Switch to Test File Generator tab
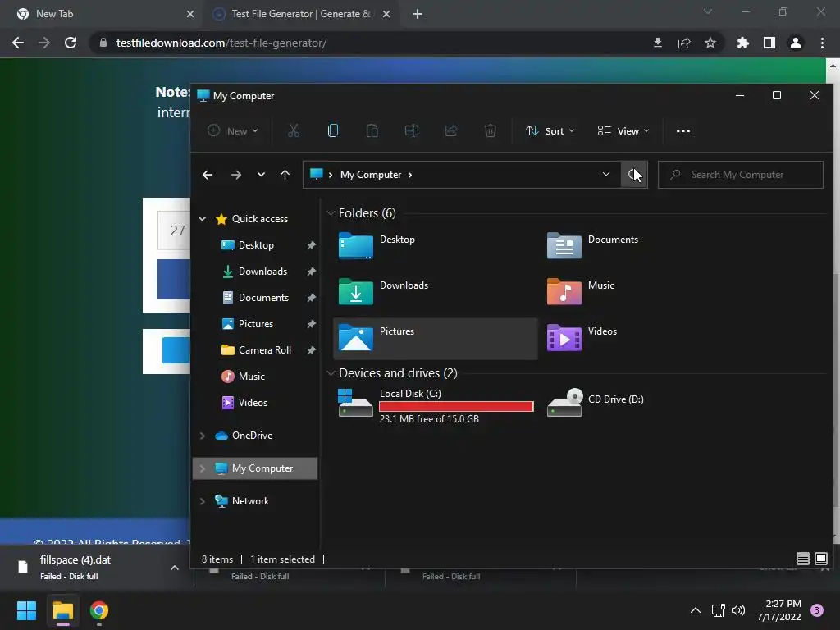 (300, 14)
